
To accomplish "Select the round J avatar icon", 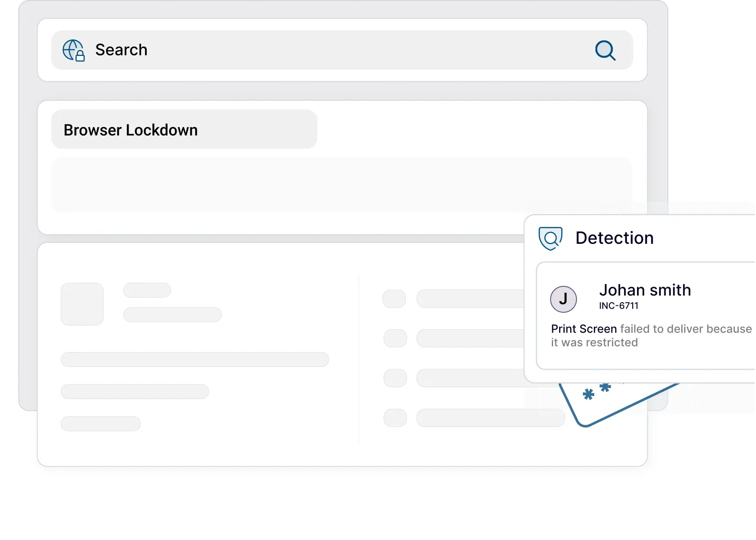I will pyautogui.click(x=563, y=299).
